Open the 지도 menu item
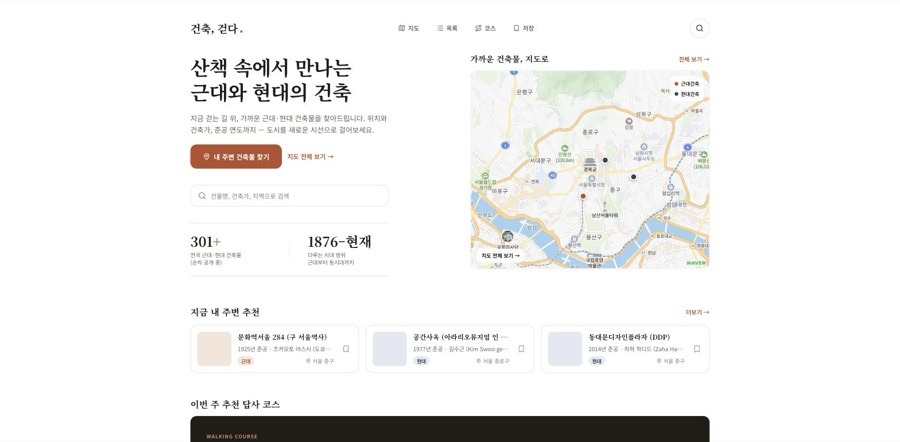This screenshot has height=442, width=900. (409, 28)
